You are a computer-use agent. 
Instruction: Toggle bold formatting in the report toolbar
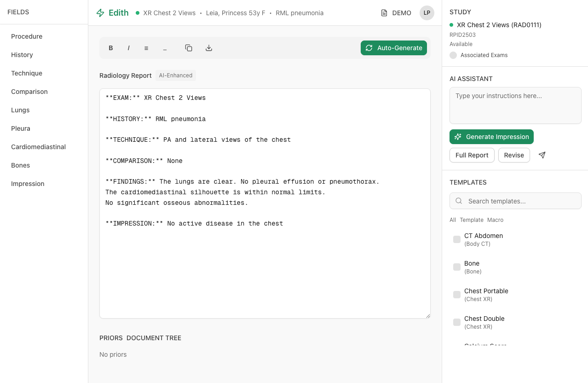click(x=110, y=48)
